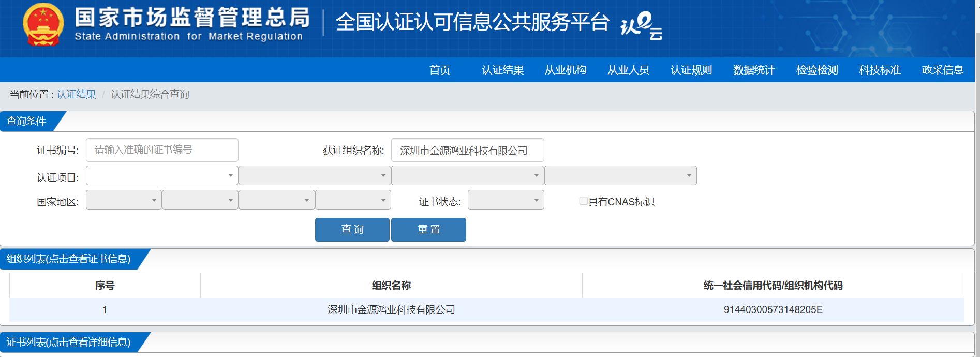The width and height of the screenshot is (980, 357).
Task: Expand the third 认证项目 dropdown
Action: coord(468,175)
